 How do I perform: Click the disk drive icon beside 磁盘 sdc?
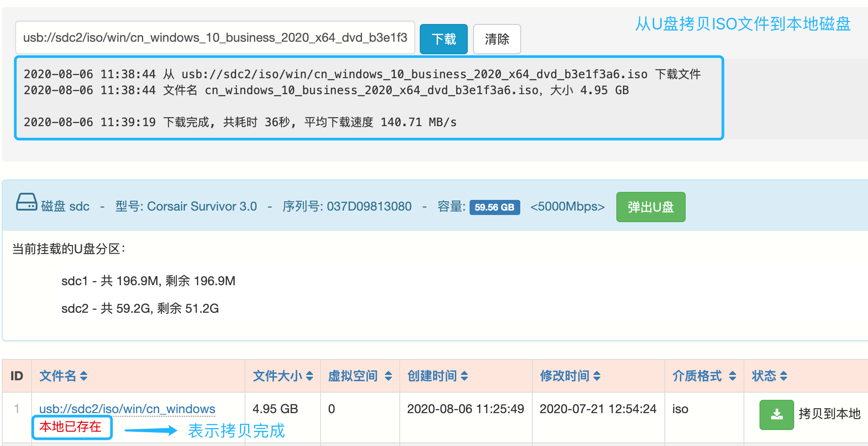(26, 202)
